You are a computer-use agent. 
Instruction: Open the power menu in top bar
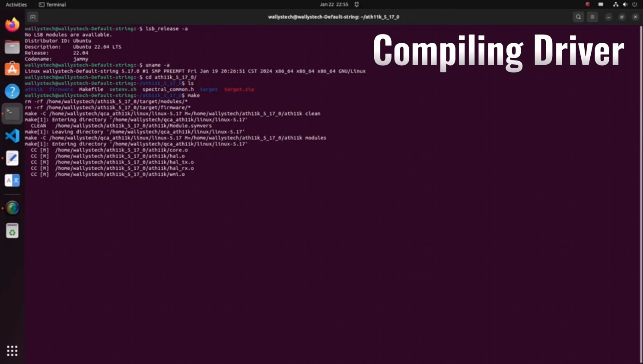(x=634, y=4)
